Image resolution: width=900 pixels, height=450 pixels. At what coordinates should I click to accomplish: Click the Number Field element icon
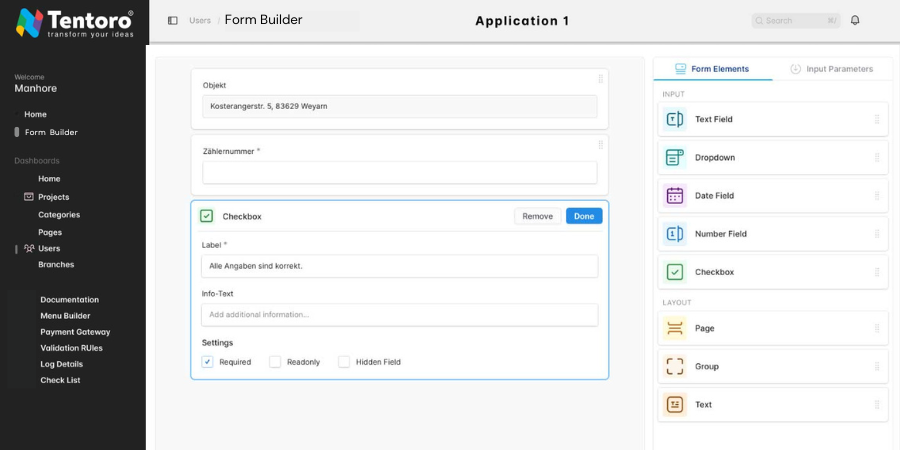[674, 234]
